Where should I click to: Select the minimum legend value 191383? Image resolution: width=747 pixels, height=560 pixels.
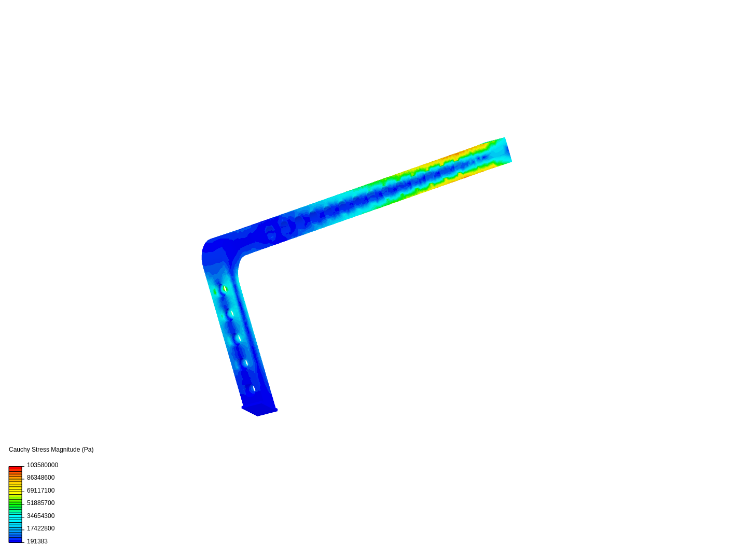(x=37, y=541)
